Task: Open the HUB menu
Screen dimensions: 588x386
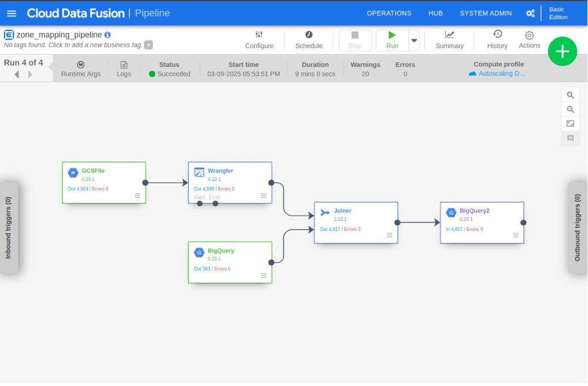Action: point(435,14)
